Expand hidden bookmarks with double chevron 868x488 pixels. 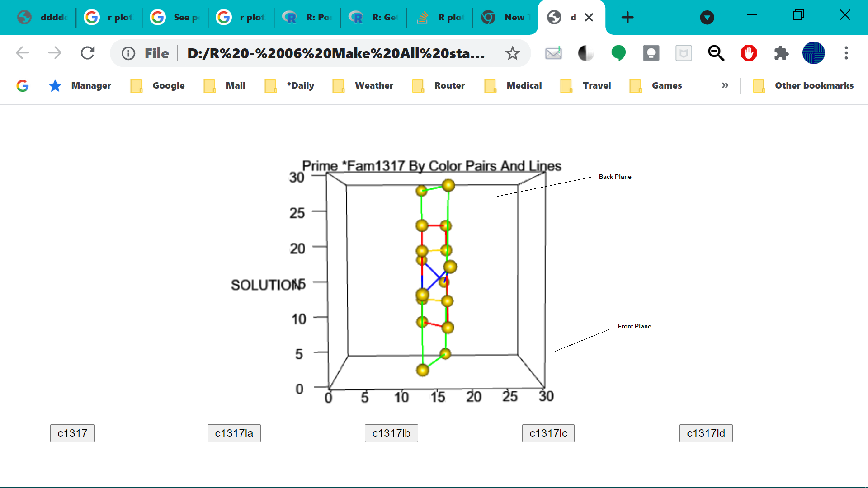(x=725, y=85)
